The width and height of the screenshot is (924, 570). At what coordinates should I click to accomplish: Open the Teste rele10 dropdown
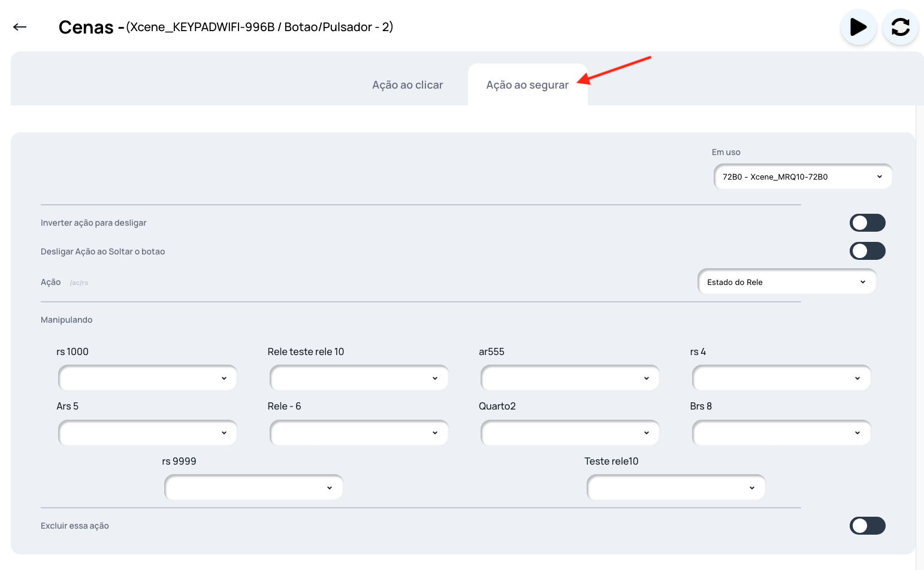[675, 488]
